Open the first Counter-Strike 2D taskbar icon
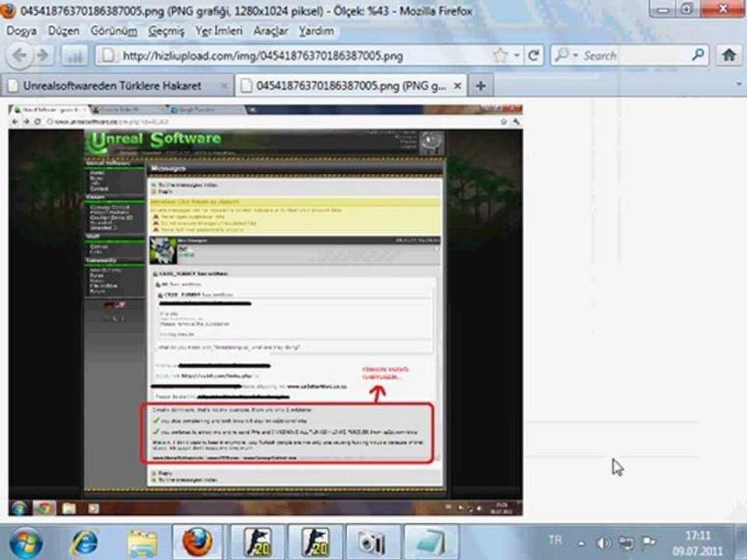This screenshot has height=560, width=747. [x=258, y=542]
